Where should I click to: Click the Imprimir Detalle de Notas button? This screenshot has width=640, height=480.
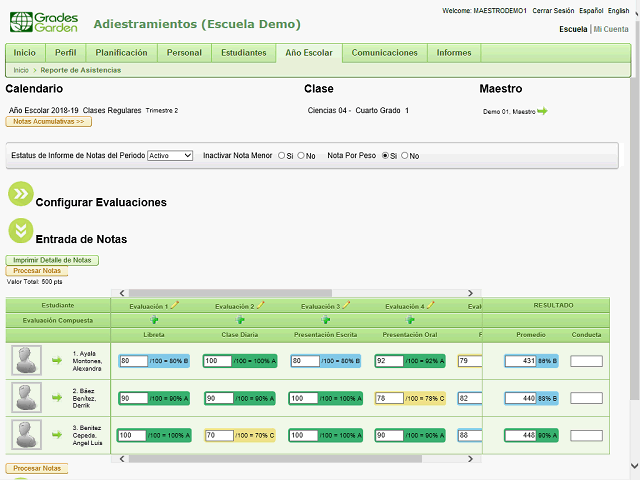coord(52,260)
